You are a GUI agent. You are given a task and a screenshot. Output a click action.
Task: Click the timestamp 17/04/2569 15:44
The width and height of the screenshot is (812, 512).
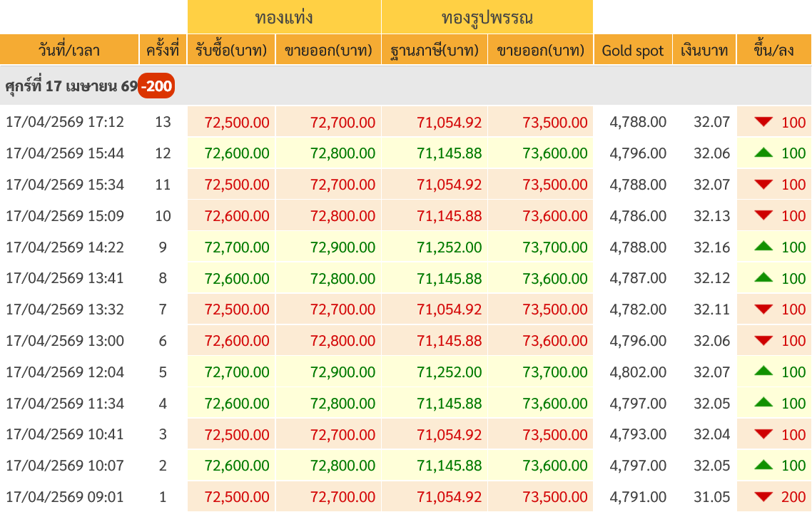pyautogui.click(x=65, y=153)
